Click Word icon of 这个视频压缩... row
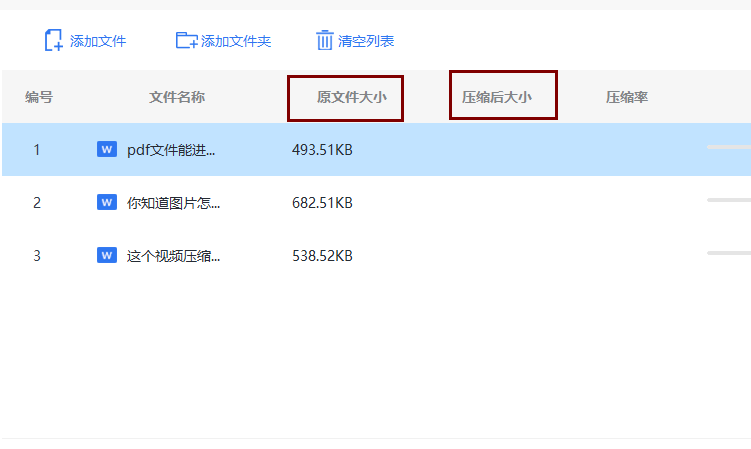This screenshot has width=751, height=449. pyautogui.click(x=107, y=255)
